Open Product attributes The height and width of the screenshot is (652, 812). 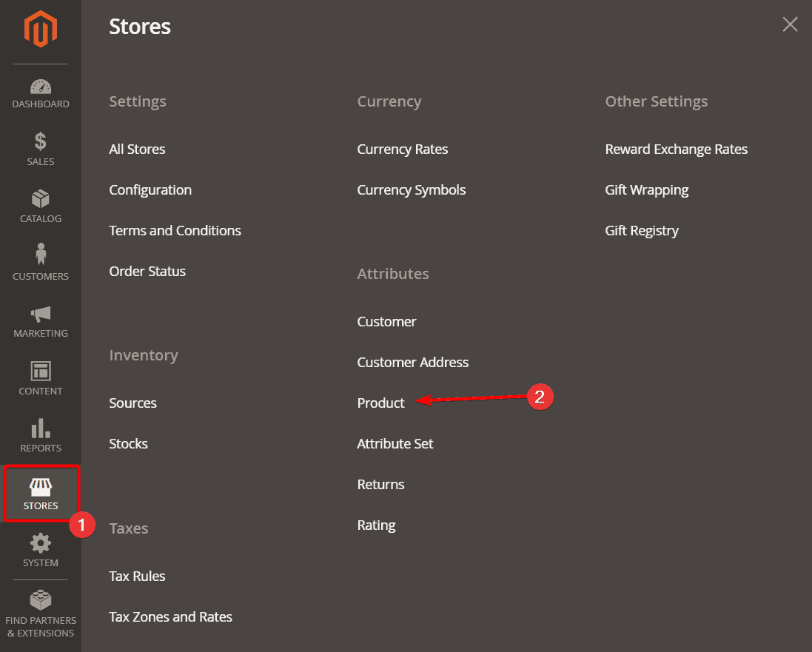pyautogui.click(x=380, y=403)
